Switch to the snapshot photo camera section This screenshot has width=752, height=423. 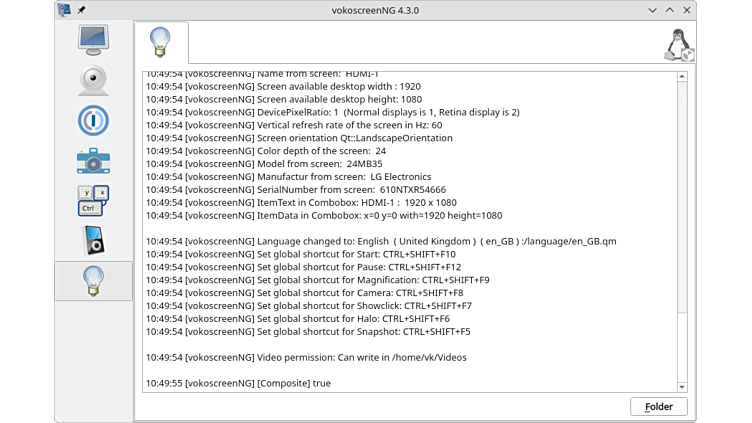(93, 160)
